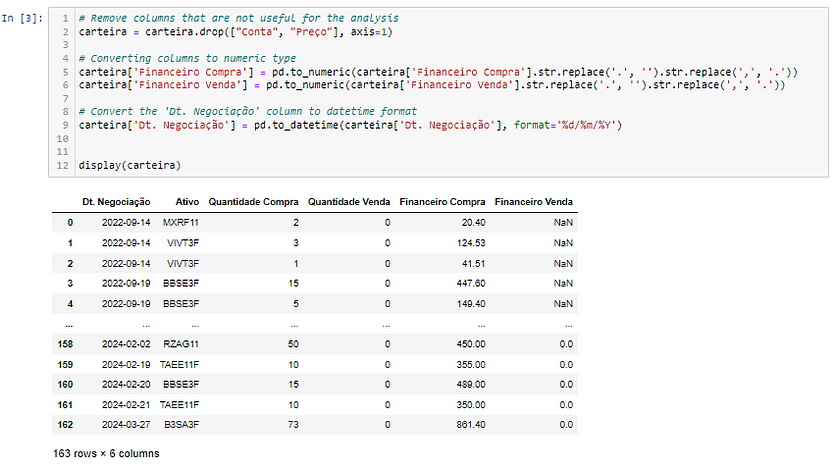
Task: Click the In [3] cell prompt
Action: tap(22, 18)
